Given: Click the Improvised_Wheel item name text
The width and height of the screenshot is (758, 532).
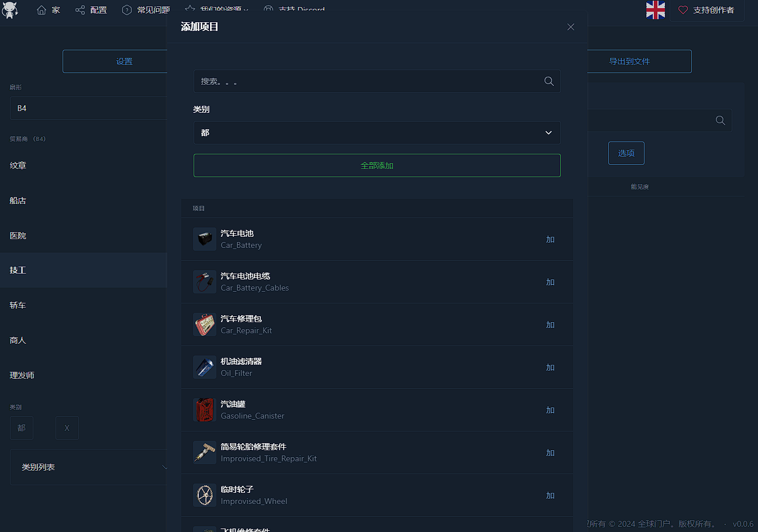Looking at the screenshot, I should coord(254,502).
